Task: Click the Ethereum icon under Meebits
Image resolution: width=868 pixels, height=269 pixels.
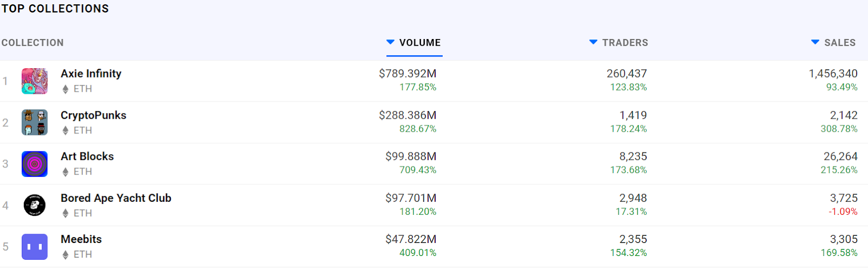Action: (x=65, y=255)
